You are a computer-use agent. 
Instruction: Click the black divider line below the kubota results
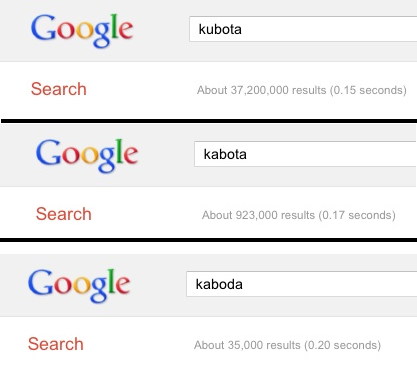click(209, 121)
